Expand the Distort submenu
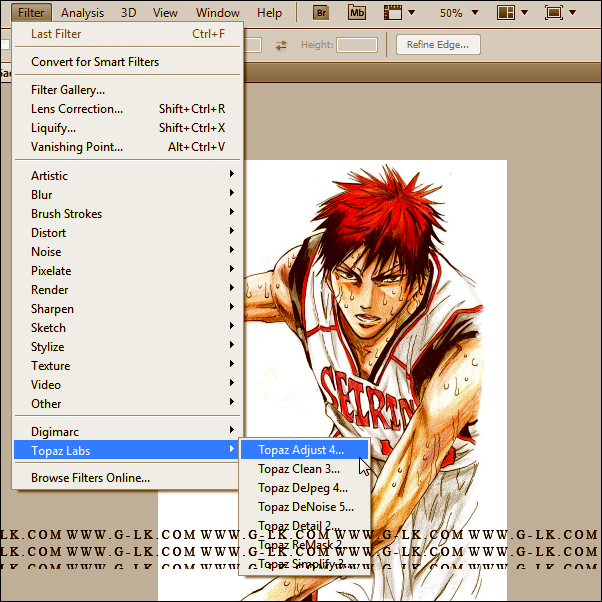 pyautogui.click(x=127, y=233)
